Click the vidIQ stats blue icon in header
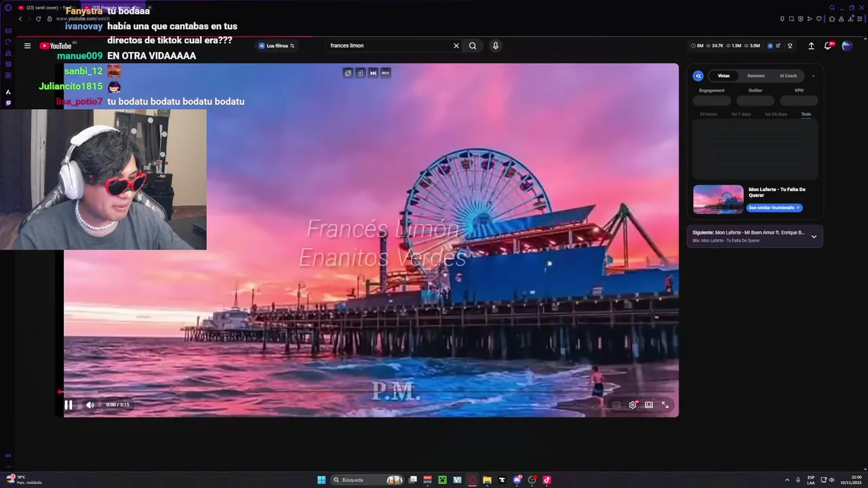Image resolution: width=868 pixels, height=488 pixels. 770,46
